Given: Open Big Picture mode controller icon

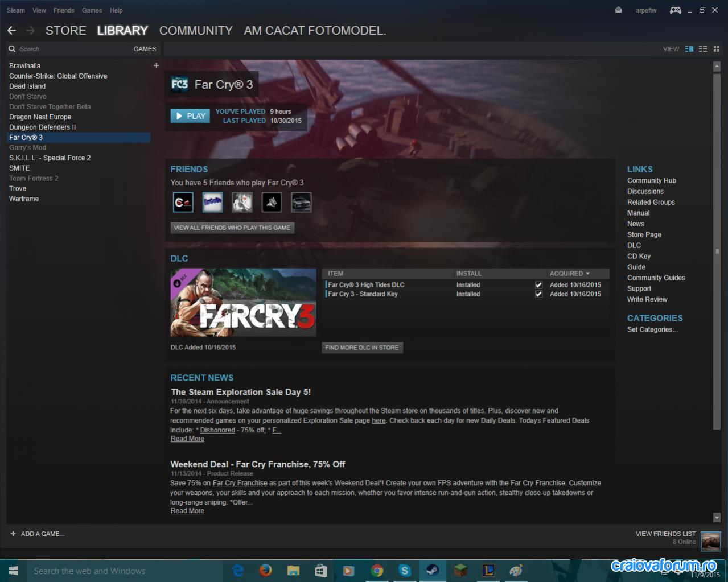Looking at the screenshot, I should click(676, 10).
